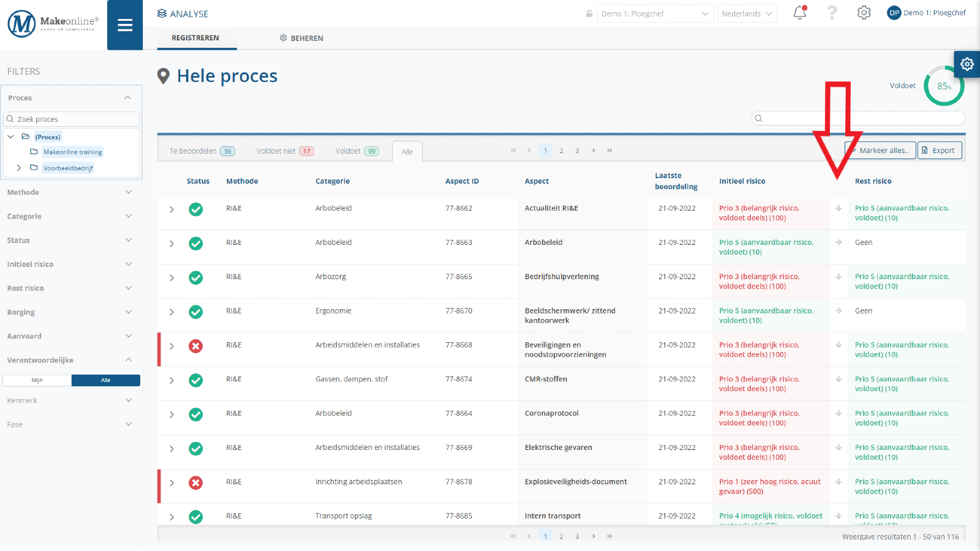Toggle Verantwoordelijke filter to Alle
This screenshot has height=551, width=980.
pyautogui.click(x=106, y=380)
